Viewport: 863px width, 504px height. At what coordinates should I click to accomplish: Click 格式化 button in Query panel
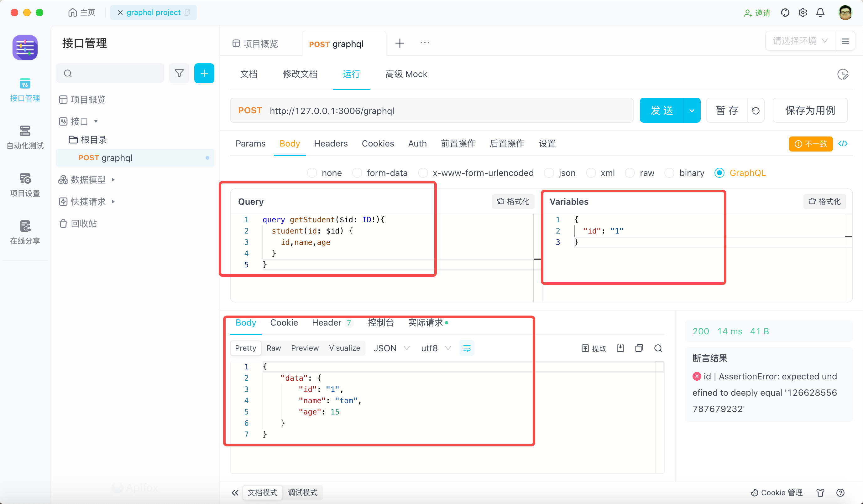pos(513,202)
